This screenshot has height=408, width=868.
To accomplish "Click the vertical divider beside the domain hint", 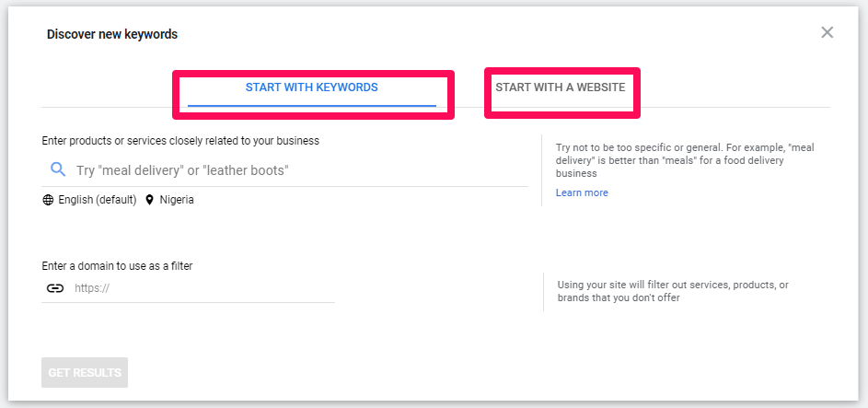I will [x=543, y=291].
